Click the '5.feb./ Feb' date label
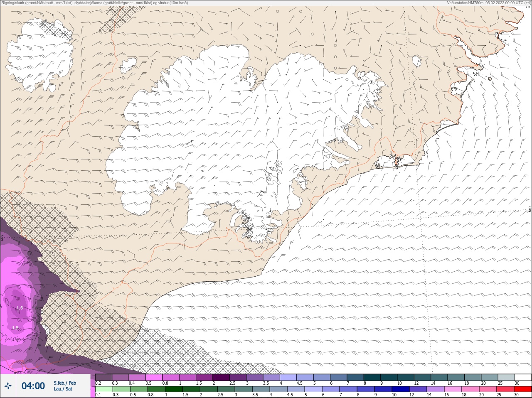 [65, 383]
